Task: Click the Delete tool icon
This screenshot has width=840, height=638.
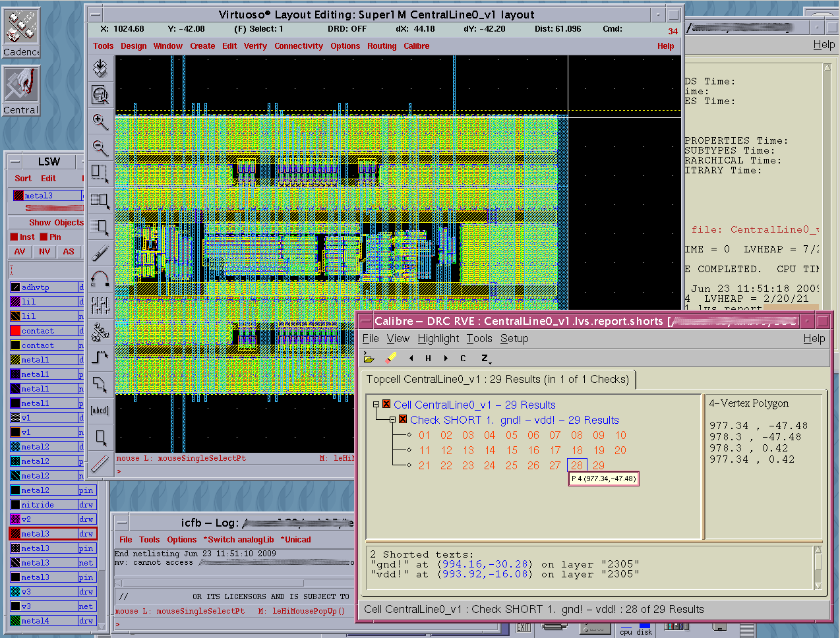Action: [x=100, y=252]
